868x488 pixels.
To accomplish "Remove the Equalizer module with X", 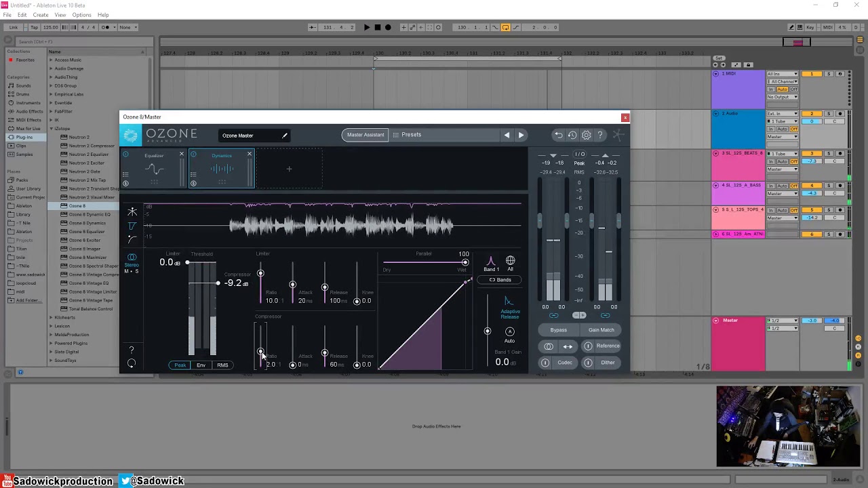I will [181, 155].
